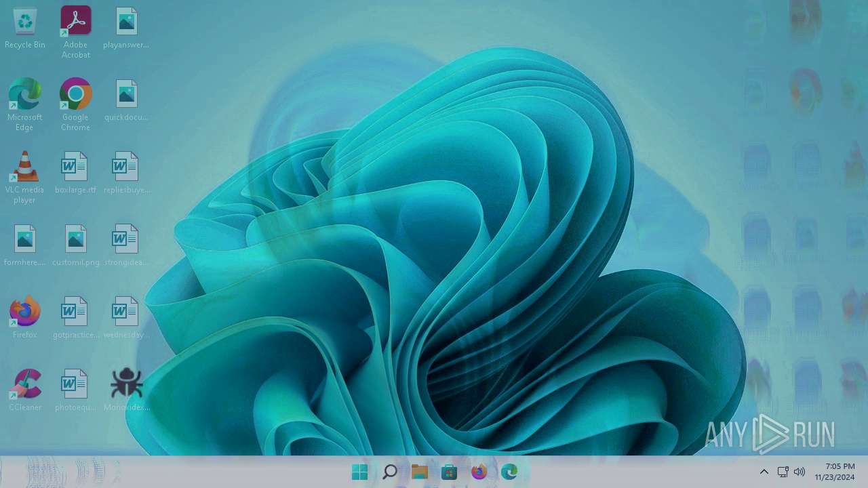Image resolution: width=868 pixels, height=488 pixels.
Task: Launch VLC media player shortcut
Action: [x=24, y=177]
